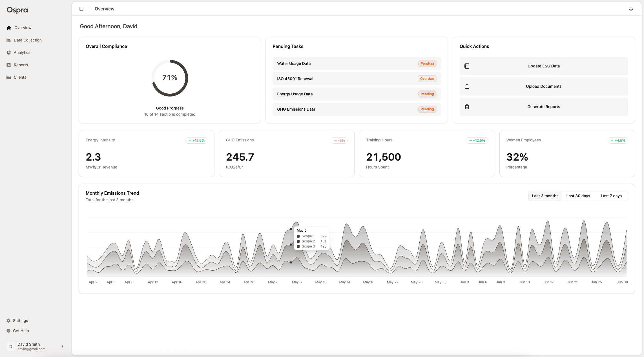Screen dimensions: 644x357
Task: Collapse the sidebar using the panel toggle icon
Action: click(x=81, y=9)
